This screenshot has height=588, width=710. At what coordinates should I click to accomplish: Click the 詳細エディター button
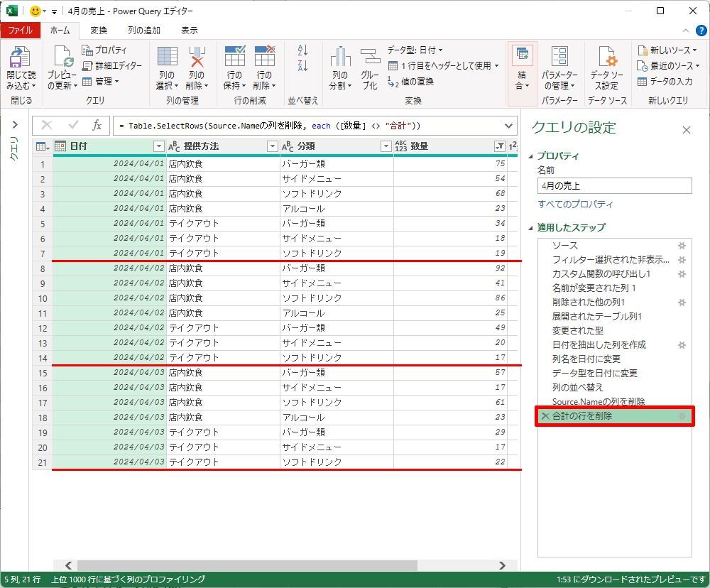112,65
